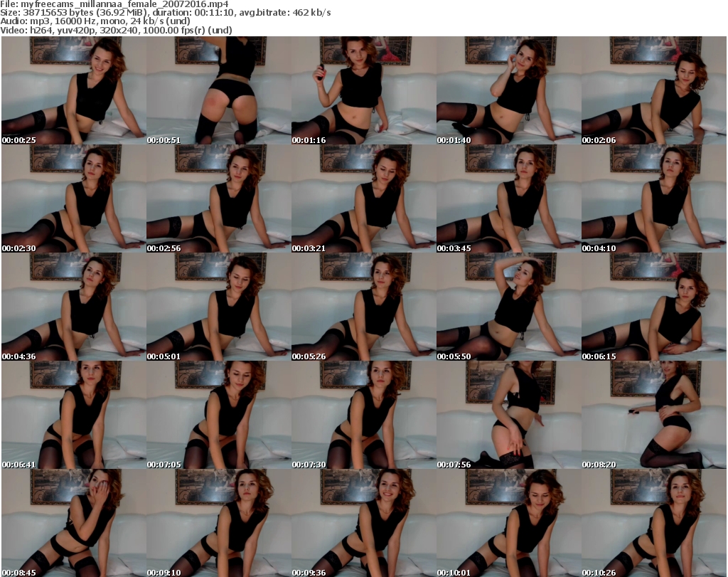Select the thumbnail stamped 00:00:25
This screenshot has height=577, width=728.
click(74, 90)
